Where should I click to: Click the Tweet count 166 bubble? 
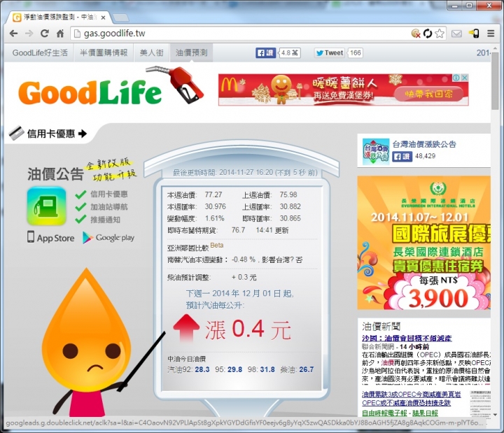point(355,53)
